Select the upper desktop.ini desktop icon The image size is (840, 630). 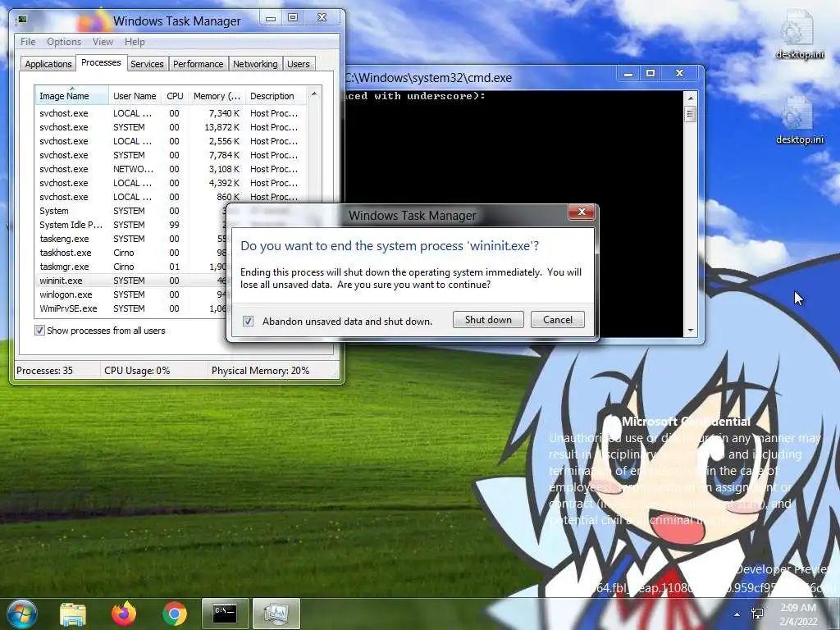(799, 35)
